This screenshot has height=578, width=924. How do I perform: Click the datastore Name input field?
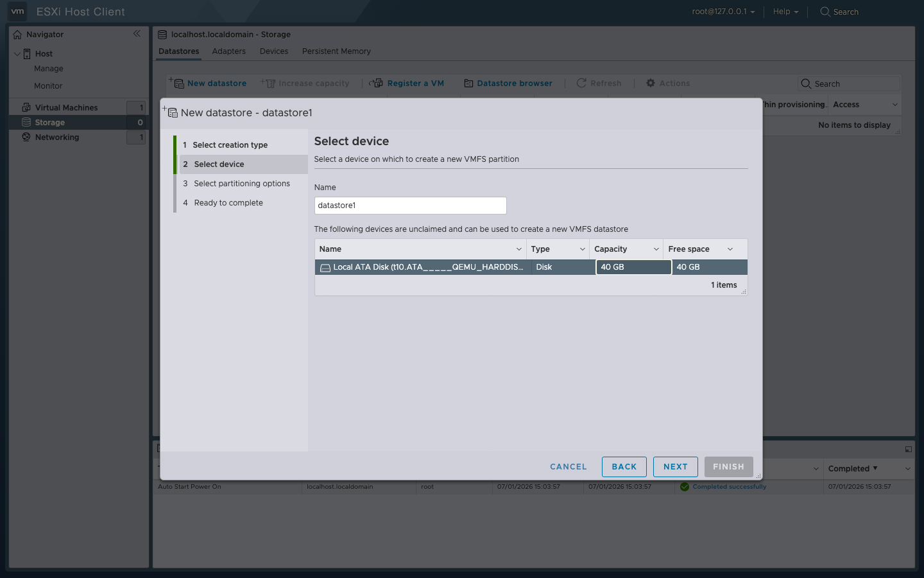tap(411, 206)
